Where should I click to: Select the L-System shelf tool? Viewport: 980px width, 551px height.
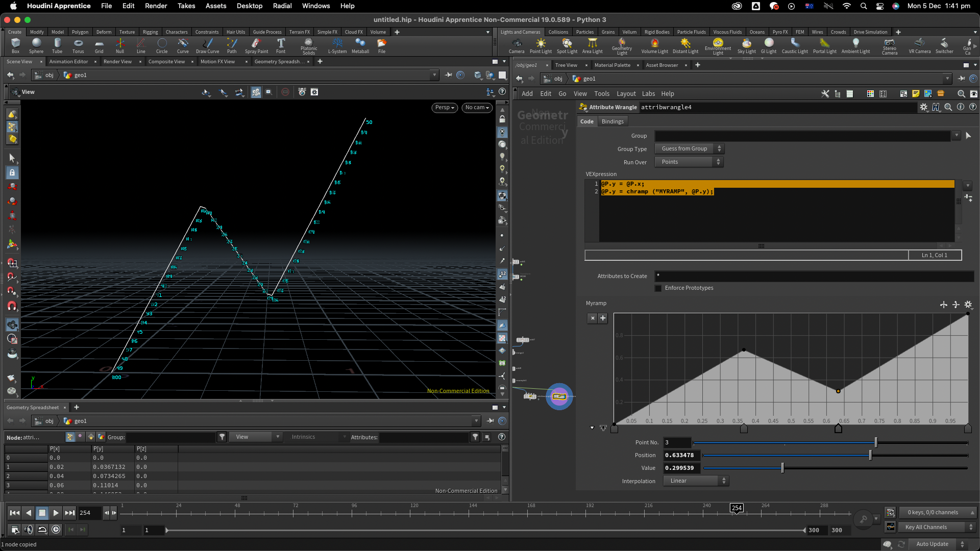tap(337, 45)
